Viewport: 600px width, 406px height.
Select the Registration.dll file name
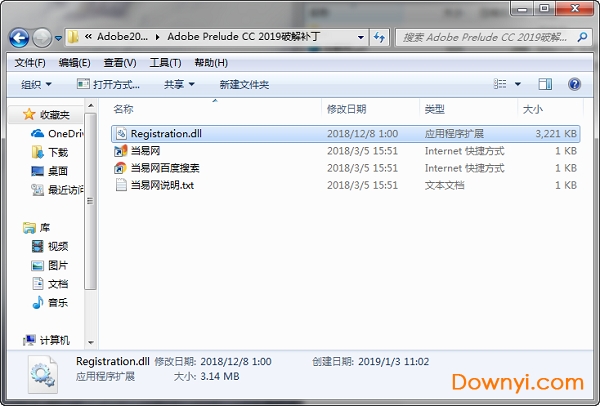click(166, 134)
